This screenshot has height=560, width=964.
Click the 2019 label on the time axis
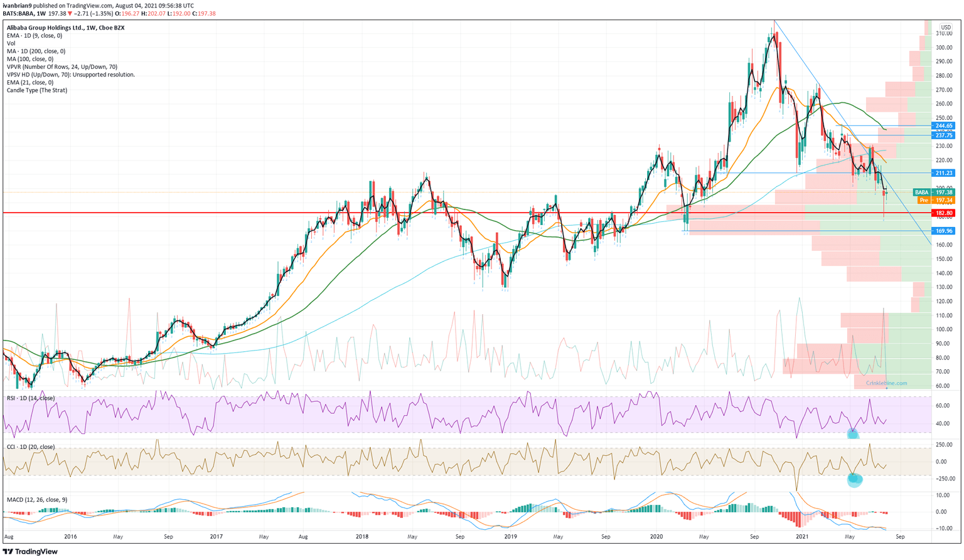511,537
